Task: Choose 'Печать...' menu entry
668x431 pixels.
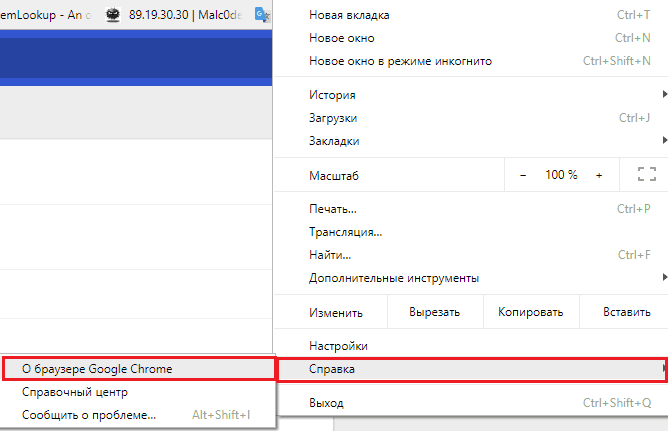Action: pos(471,209)
